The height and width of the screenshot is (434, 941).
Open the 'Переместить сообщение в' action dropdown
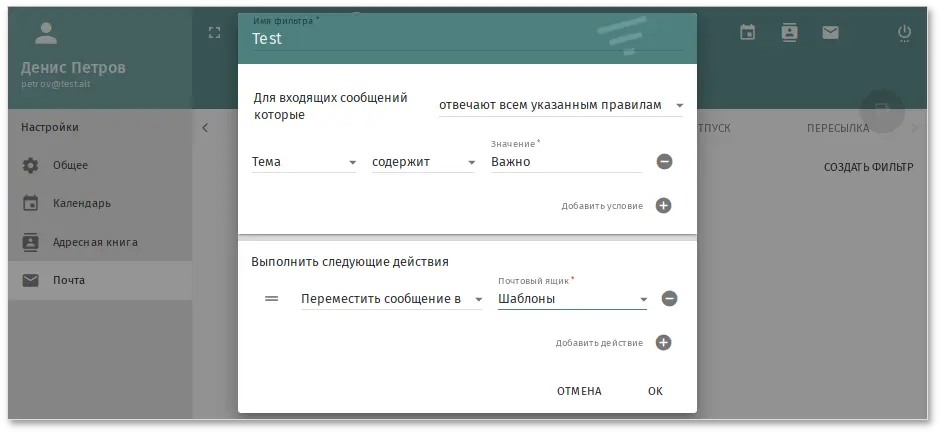point(392,299)
